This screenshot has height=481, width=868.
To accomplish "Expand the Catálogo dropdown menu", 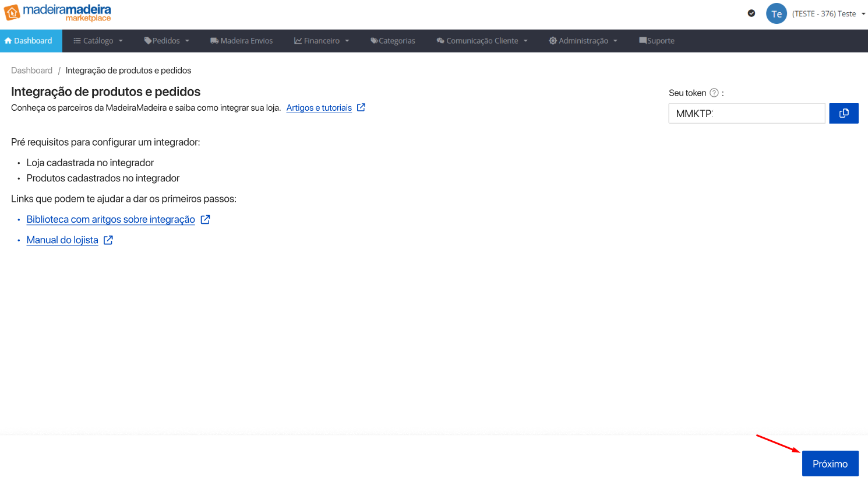I will coord(98,41).
